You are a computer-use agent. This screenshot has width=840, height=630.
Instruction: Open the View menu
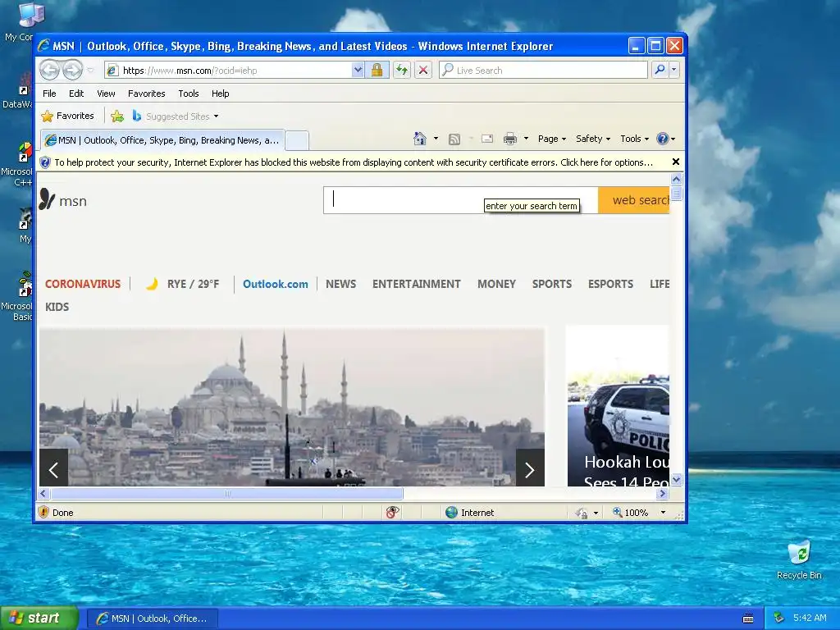tap(106, 94)
